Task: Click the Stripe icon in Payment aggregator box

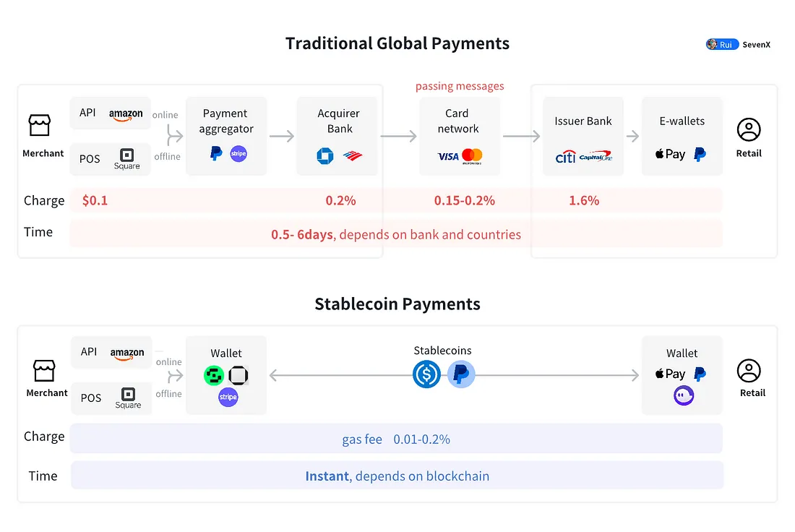Action: 239,154
